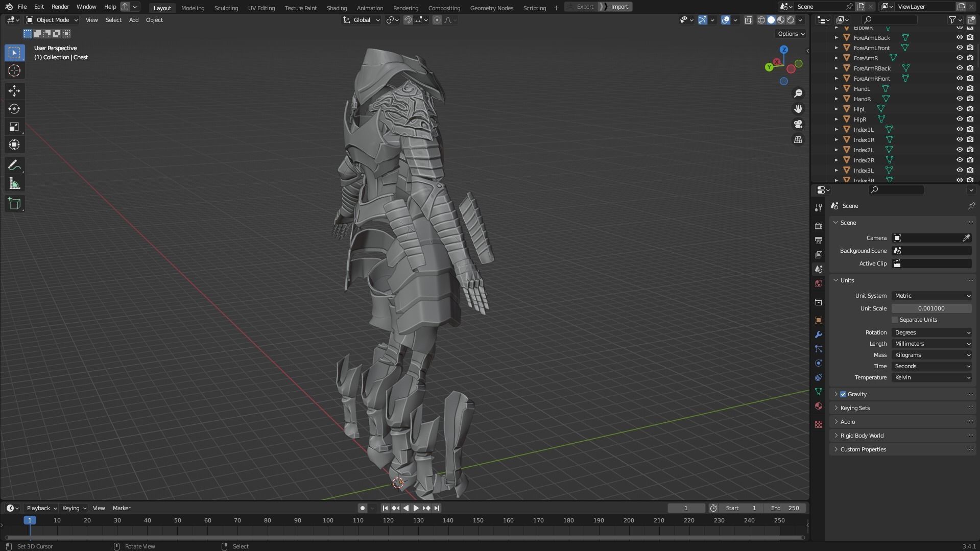Open the Material properties tab

pyautogui.click(x=819, y=406)
